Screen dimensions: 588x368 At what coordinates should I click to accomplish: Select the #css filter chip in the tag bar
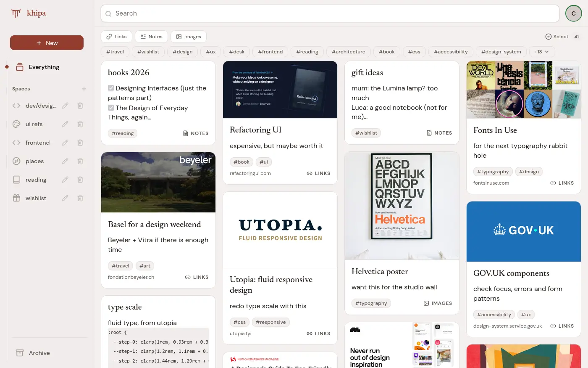414,52
